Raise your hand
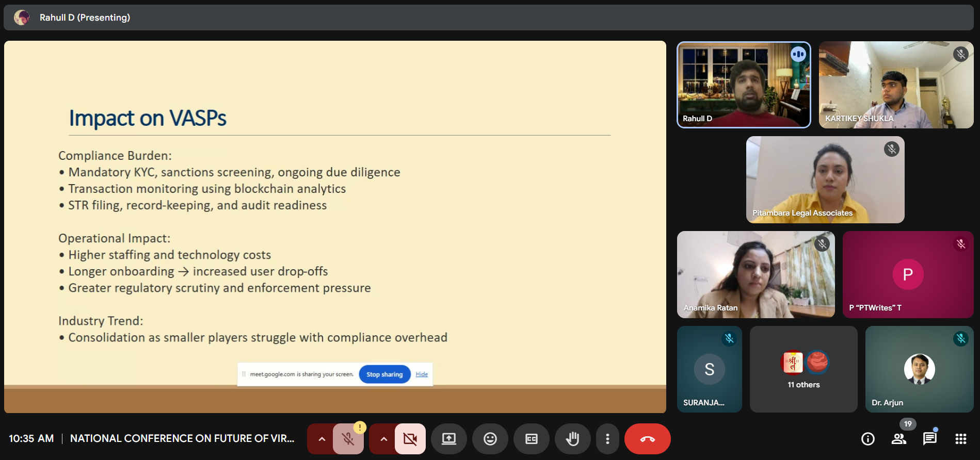This screenshot has height=460, width=980. point(572,439)
